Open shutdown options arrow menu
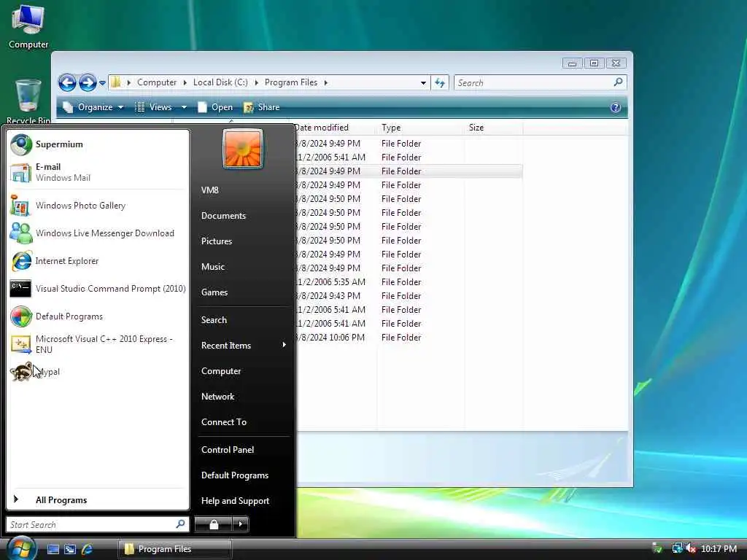Viewport: 747px width, 560px height. [240, 524]
